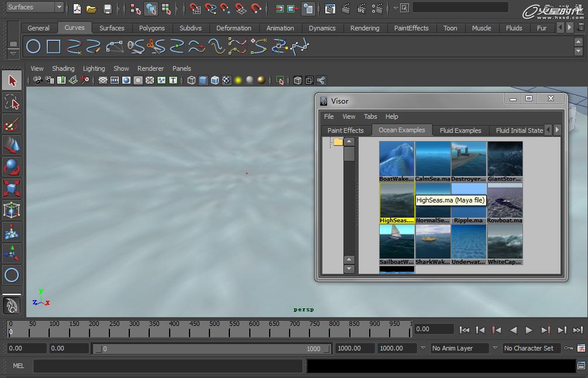The image size is (588, 378).
Task: Open the Fluid Examples tab in Visor
Action: (x=460, y=130)
